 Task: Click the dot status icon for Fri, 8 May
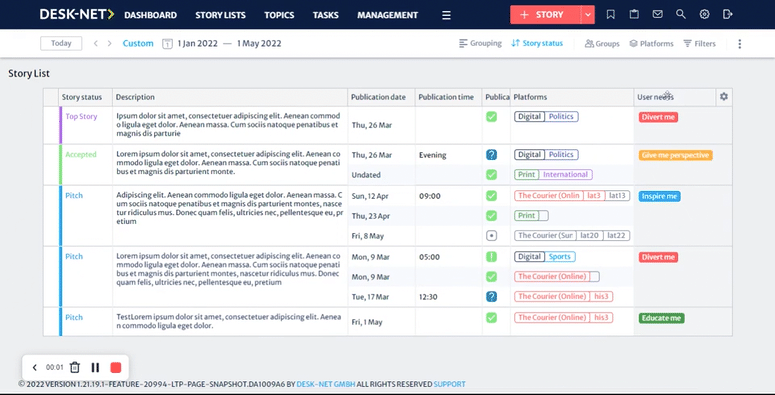[491, 236]
